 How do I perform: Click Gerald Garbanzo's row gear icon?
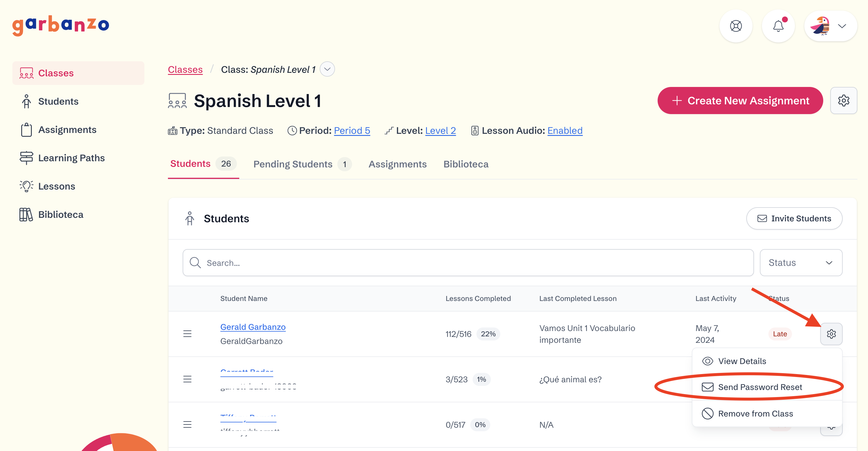[831, 334]
